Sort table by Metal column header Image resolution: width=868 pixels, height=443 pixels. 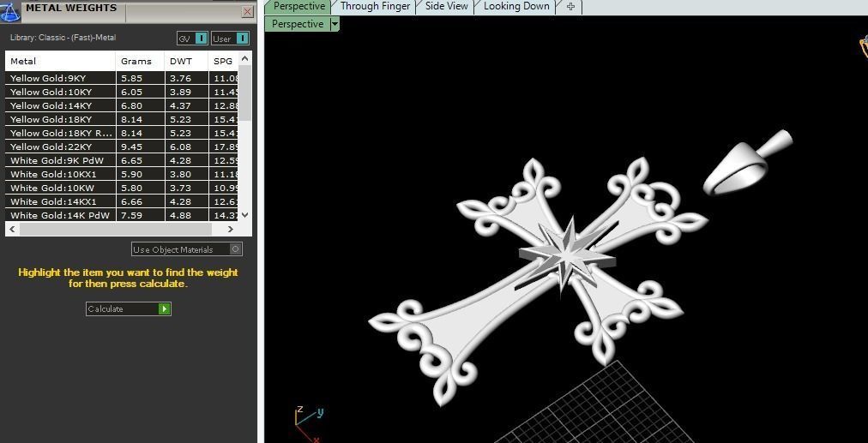point(60,62)
